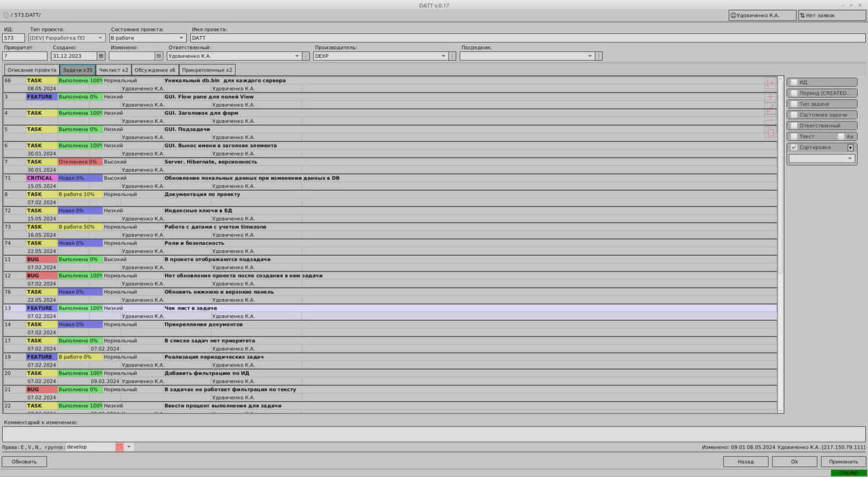Toggle the Aa case-sensitive checkbox
The width and height of the screenshot is (868, 477).
(x=841, y=137)
